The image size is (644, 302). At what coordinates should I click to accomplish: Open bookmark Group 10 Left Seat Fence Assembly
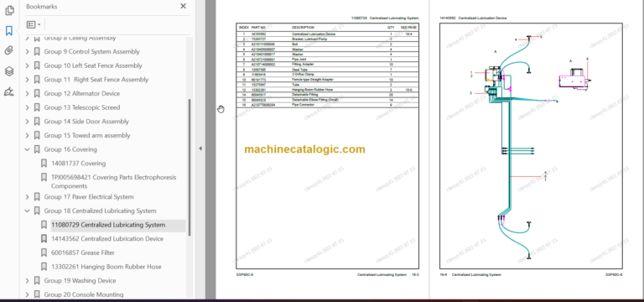coord(93,65)
